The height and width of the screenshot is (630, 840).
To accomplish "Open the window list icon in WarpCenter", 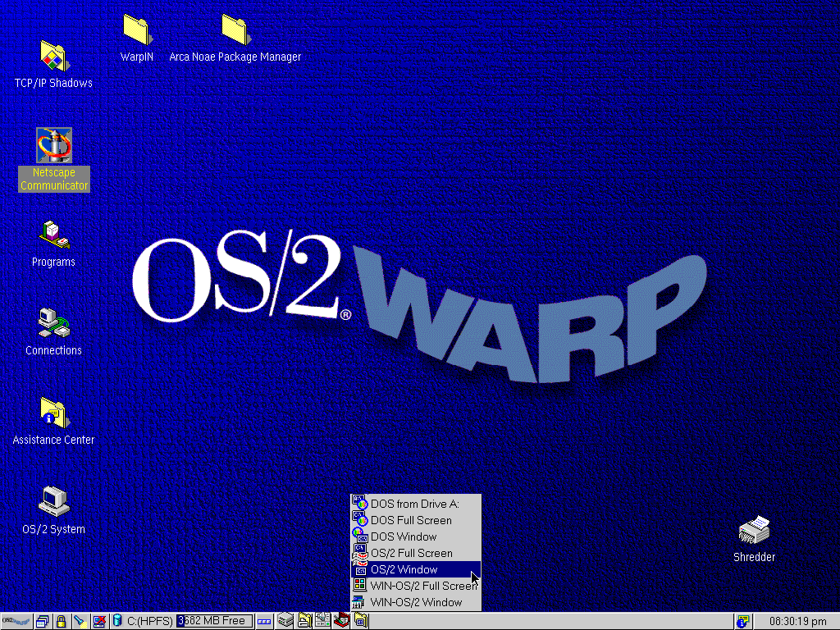I will point(43,622).
